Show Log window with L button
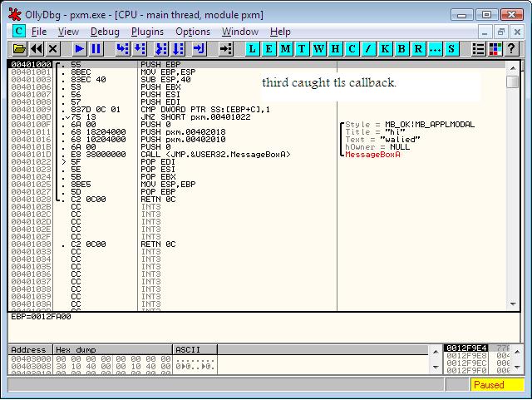 pos(252,49)
